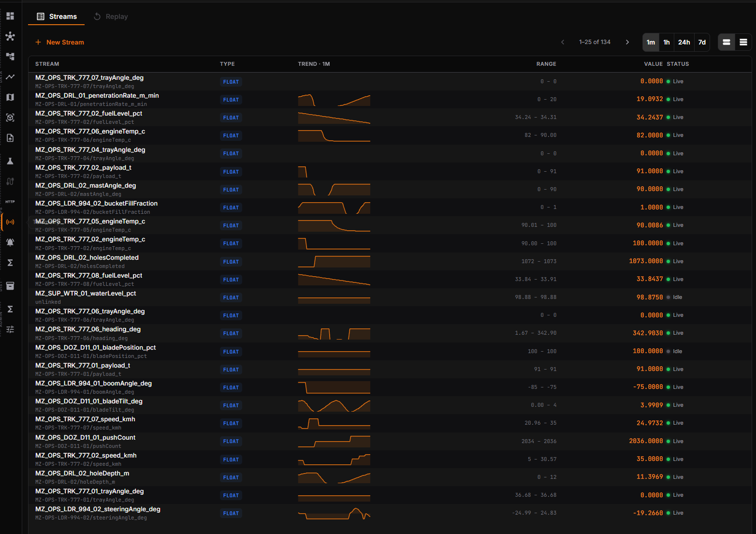
Task: Go to next page of streams
Action: tap(627, 42)
